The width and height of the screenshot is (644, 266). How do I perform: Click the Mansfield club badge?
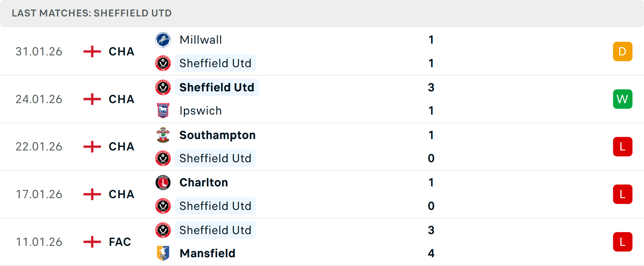pos(163,253)
